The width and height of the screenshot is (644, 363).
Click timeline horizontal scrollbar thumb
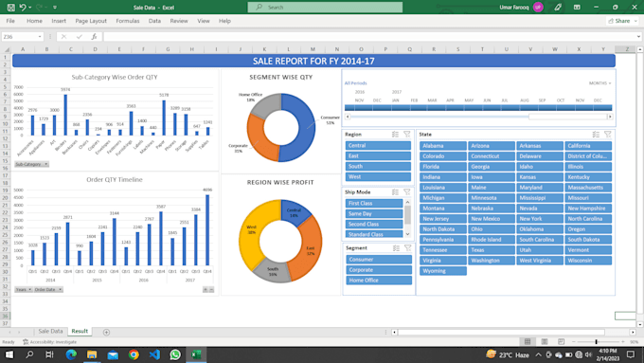[568, 117]
